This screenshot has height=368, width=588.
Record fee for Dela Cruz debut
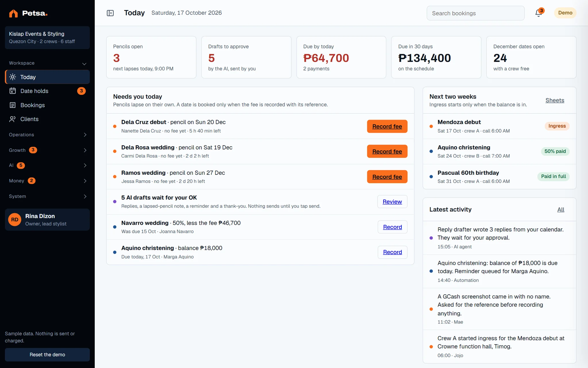[387, 126]
